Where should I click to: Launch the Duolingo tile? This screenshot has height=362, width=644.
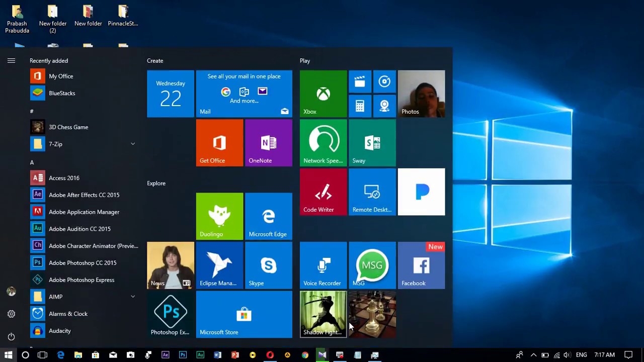click(x=219, y=216)
